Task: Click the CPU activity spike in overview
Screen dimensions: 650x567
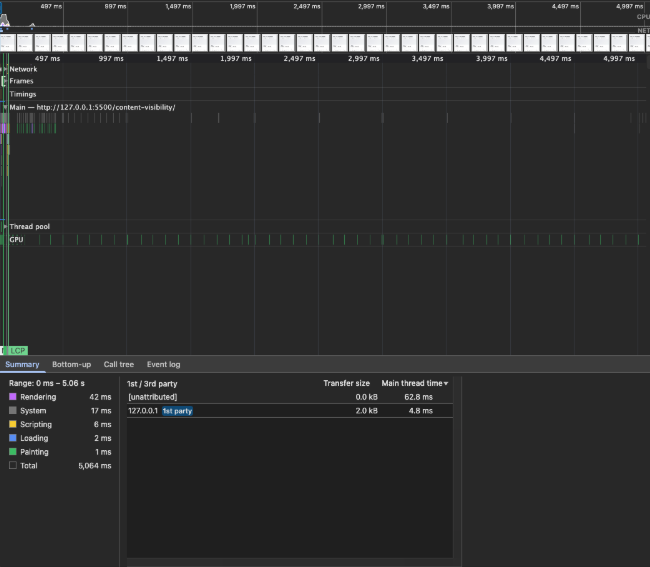Action: tap(5, 19)
